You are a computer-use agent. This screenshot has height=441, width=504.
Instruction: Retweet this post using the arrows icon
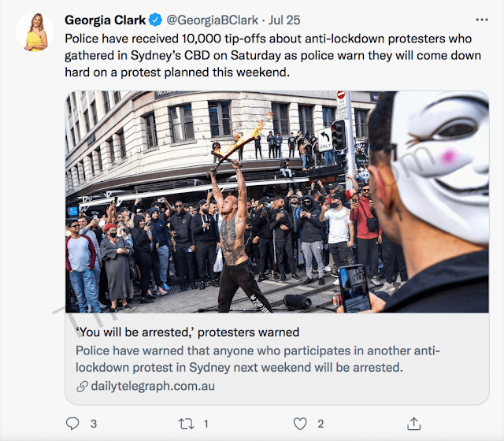(x=187, y=424)
